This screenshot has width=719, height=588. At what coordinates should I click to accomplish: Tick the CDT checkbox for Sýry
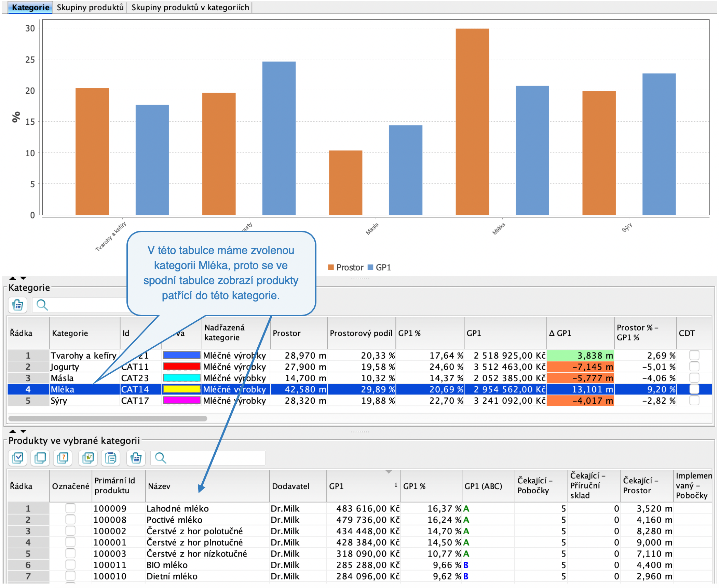click(694, 400)
